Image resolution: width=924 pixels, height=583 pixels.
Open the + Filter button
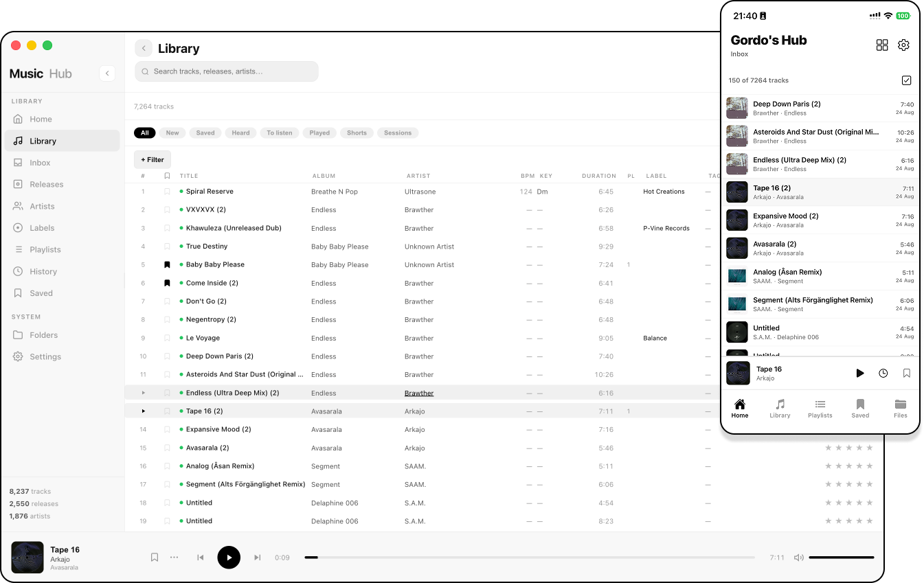pos(153,160)
